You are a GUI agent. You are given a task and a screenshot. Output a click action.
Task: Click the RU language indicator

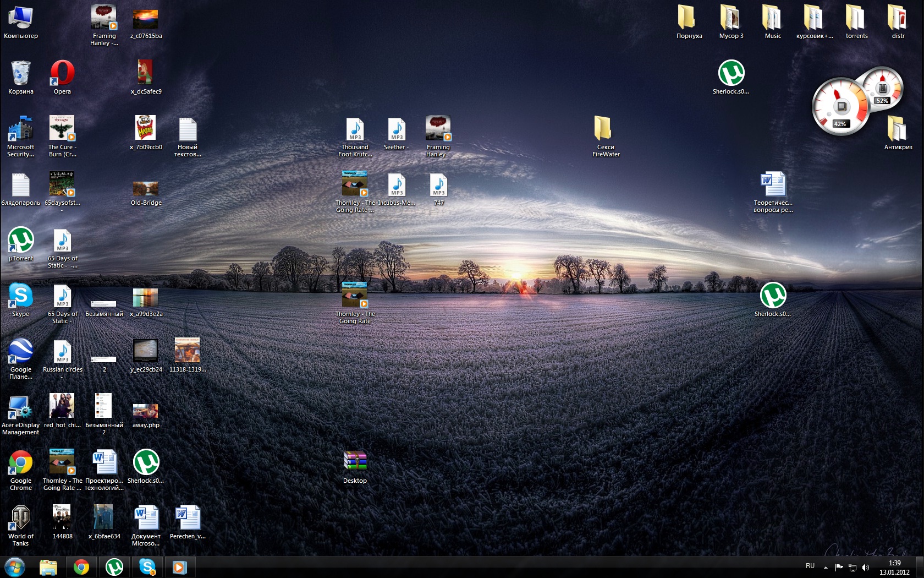click(810, 566)
